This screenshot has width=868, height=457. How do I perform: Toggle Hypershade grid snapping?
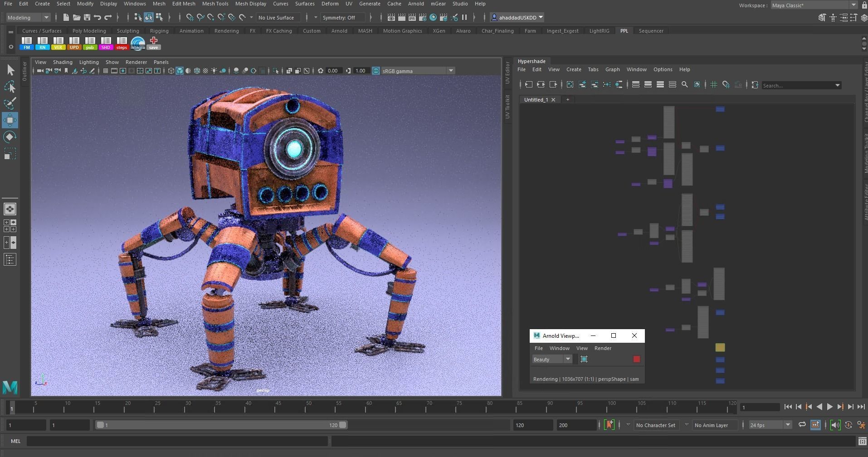tap(726, 85)
